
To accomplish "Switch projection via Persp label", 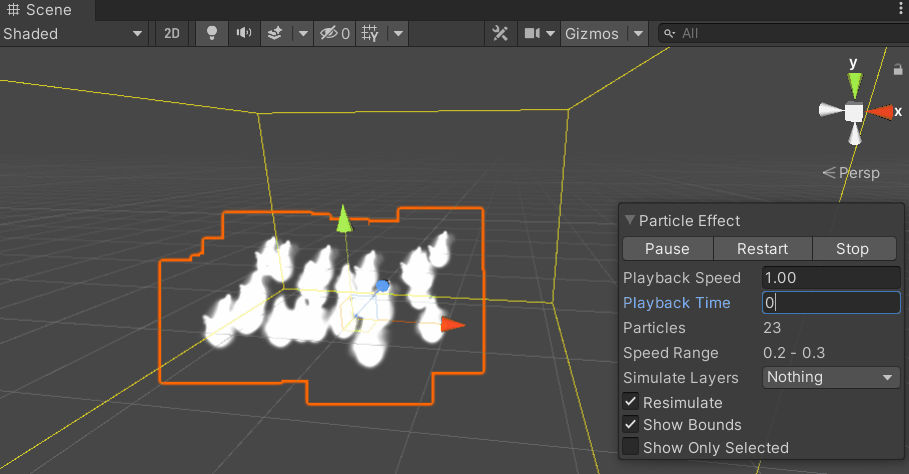I will 859,173.
